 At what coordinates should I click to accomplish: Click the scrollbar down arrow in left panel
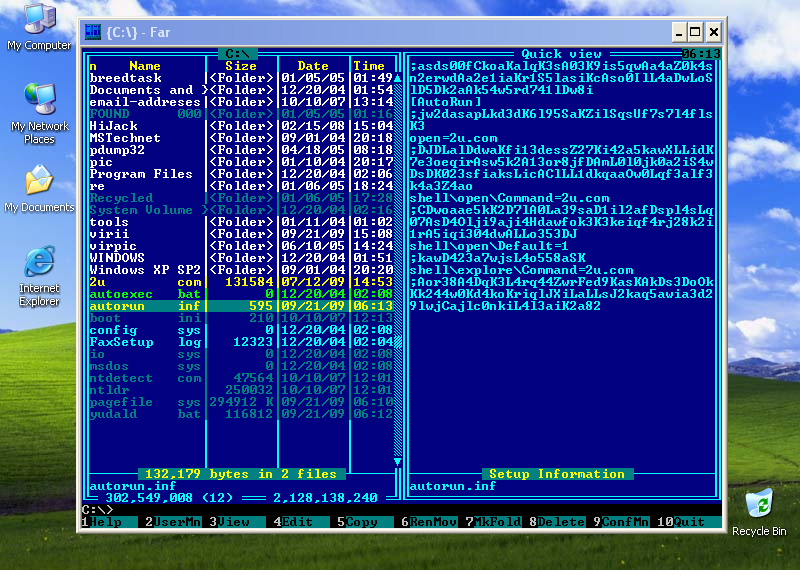click(x=397, y=462)
